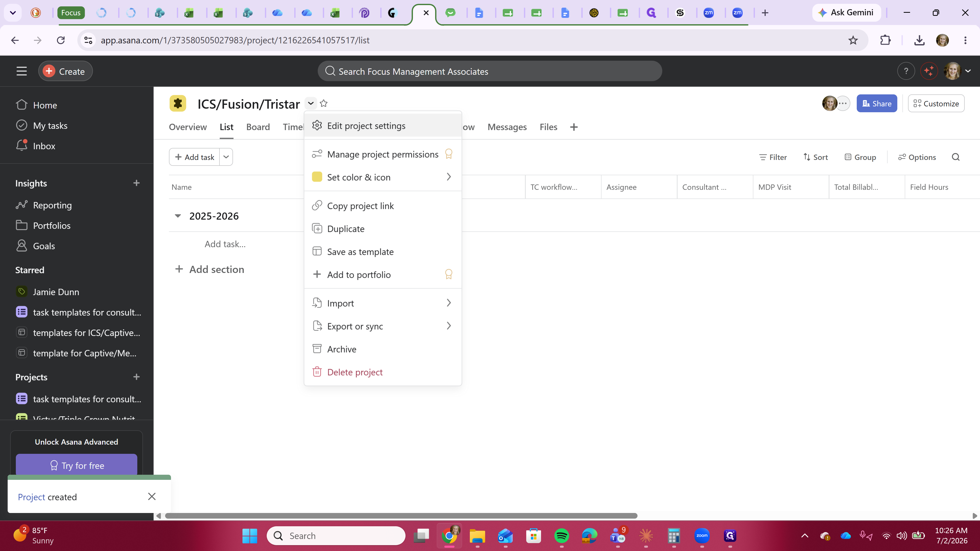Viewport: 980px width, 551px height.
Task: Open the Sort options
Action: [x=815, y=157]
